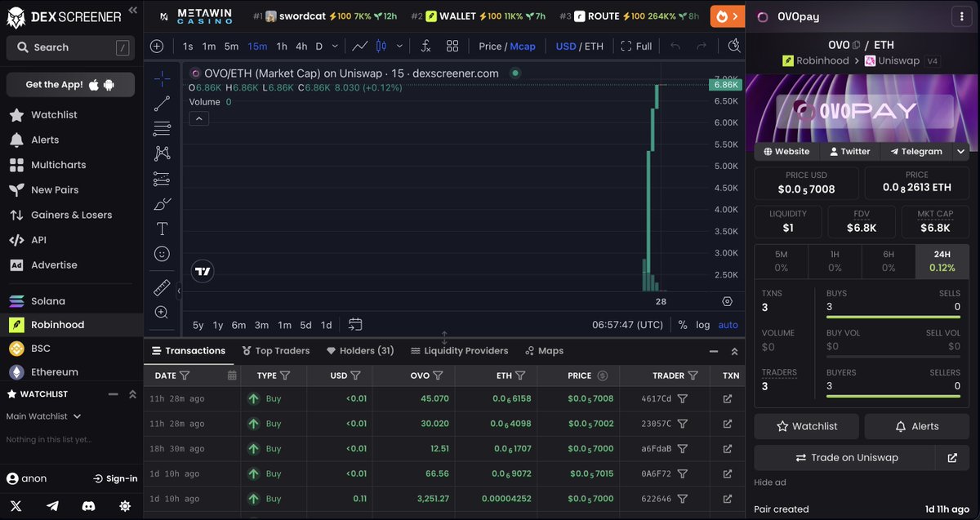
Task: Collapse the left sidebar
Action: point(132,11)
